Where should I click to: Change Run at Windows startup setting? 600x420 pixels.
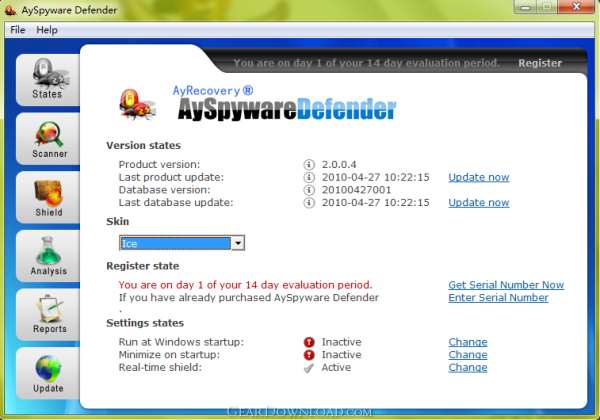468,342
